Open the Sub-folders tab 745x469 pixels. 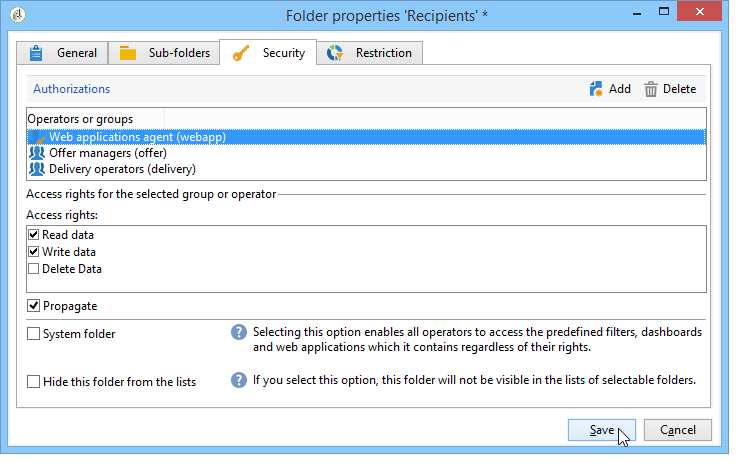coord(164,53)
